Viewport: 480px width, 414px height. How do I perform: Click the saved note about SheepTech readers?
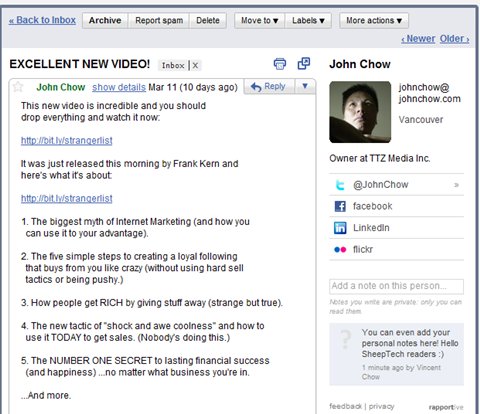pos(396,354)
